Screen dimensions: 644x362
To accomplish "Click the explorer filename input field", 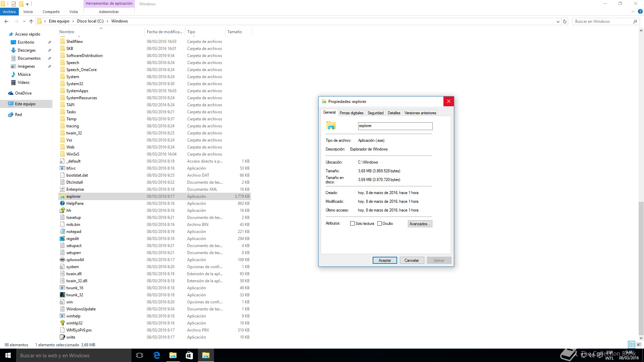I will (395, 126).
